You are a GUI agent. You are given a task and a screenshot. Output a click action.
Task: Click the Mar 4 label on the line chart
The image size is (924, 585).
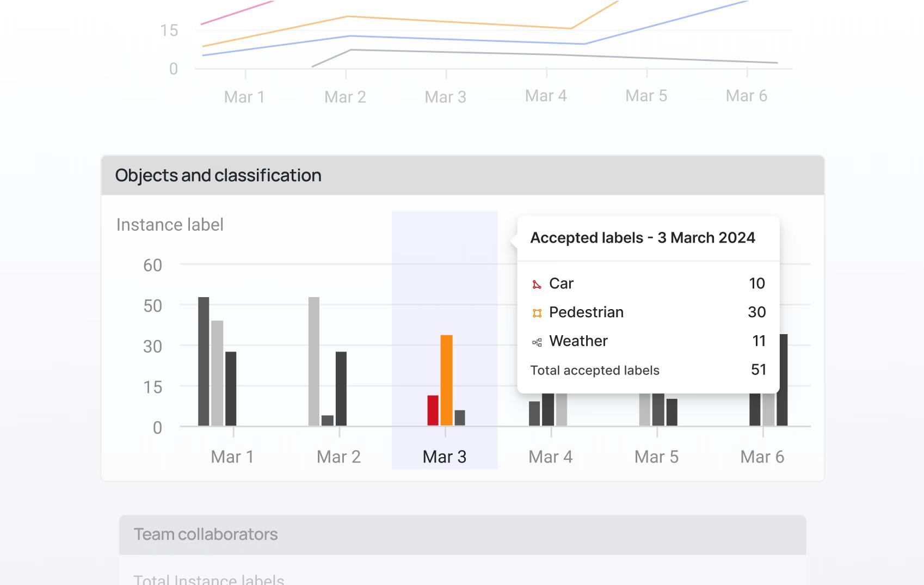pyautogui.click(x=546, y=95)
